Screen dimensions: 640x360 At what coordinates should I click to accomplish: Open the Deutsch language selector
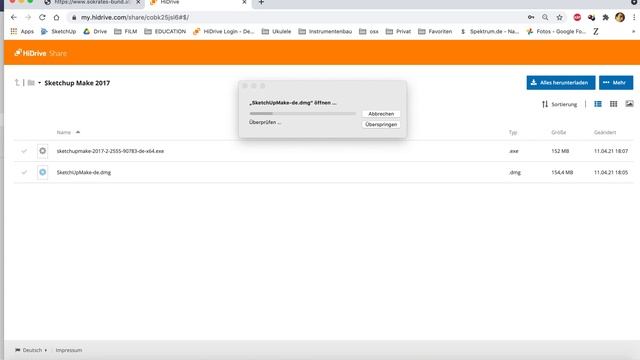coord(31,350)
